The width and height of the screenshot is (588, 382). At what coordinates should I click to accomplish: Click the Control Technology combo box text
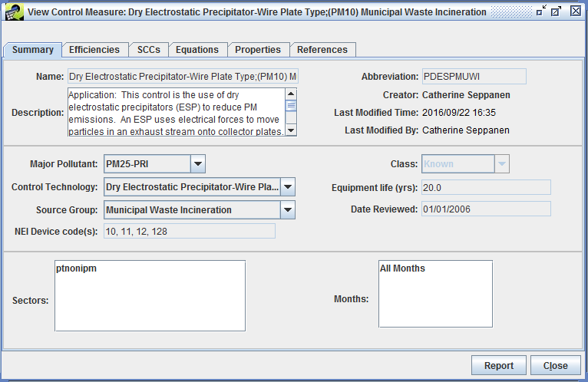192,186
